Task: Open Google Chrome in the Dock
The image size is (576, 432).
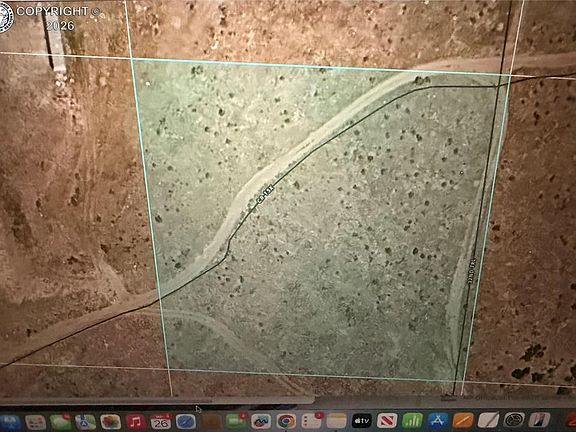Action: point(286,421)
